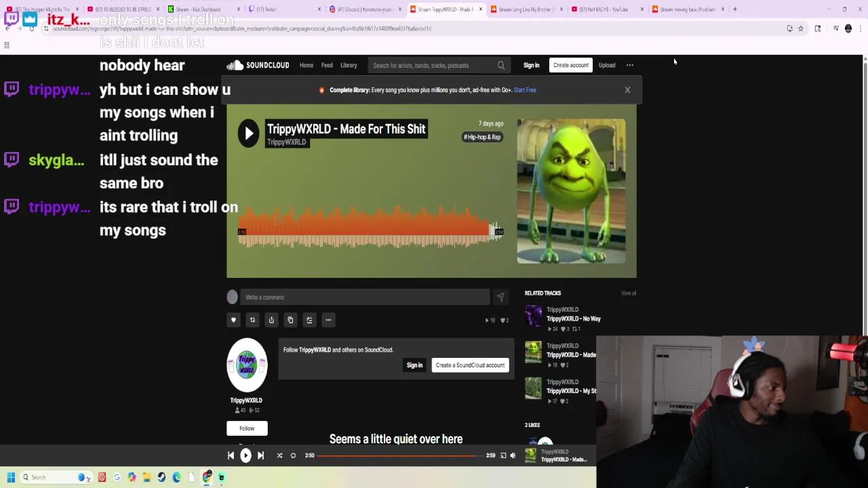The width and height of the screenshot is (868, 488).
Task: Open Steam from the taskbar
Action: point(161,477)
